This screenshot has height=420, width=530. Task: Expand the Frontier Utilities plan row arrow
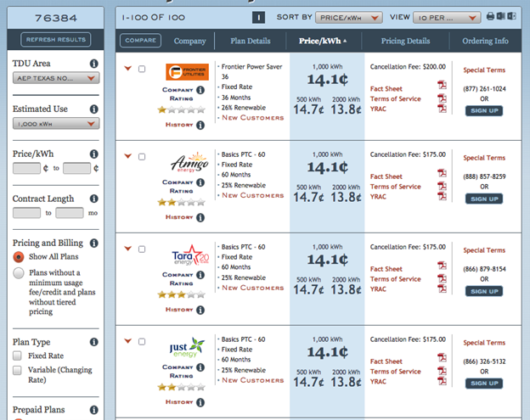pos(127,68)
